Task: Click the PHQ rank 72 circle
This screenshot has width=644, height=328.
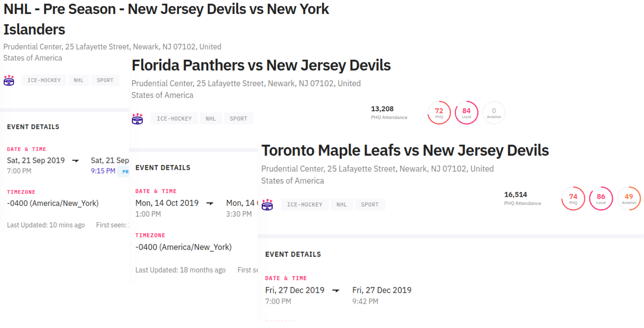Action: (x=439, y=113)
